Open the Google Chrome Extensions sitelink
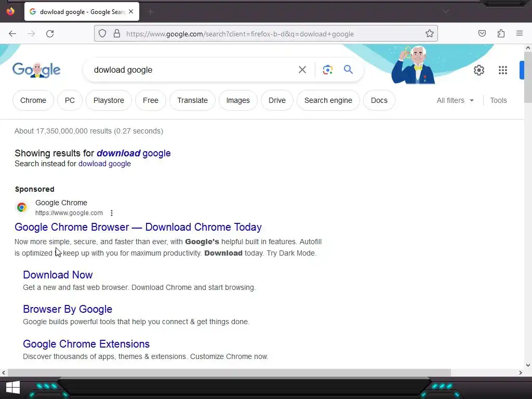 [x=86, y=344]
